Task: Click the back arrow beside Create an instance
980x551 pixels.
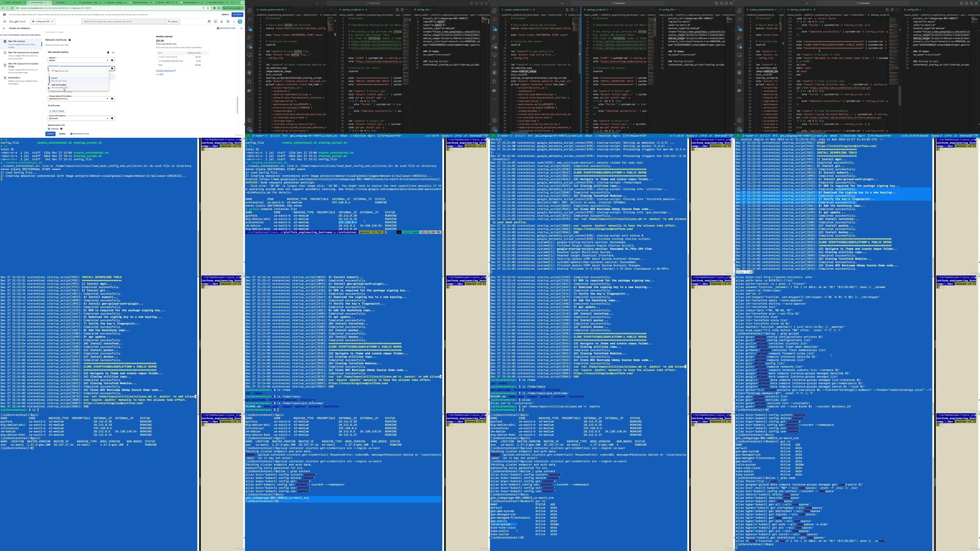Action: (x=4, y=28)
